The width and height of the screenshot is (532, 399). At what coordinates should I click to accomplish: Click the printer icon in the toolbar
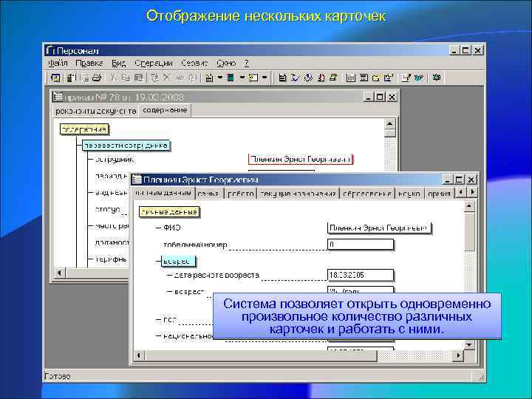pyautogui.click(x=97, y=78)
